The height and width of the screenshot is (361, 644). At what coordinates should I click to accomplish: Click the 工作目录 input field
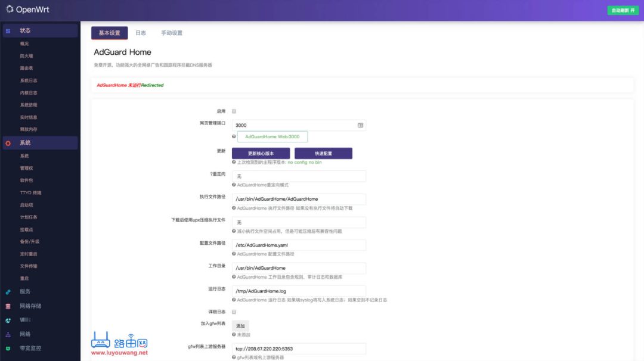coord(299,268)
